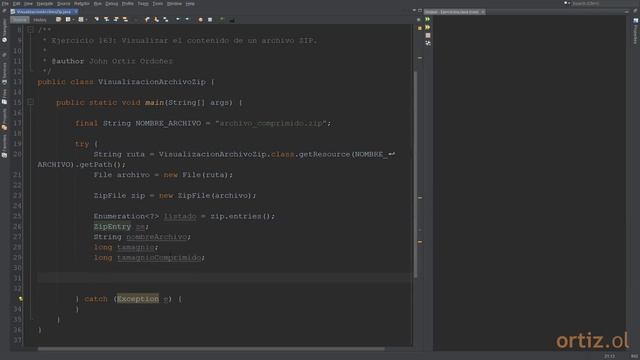Click the lightbulb hint icon at line 33

[20, 299]
